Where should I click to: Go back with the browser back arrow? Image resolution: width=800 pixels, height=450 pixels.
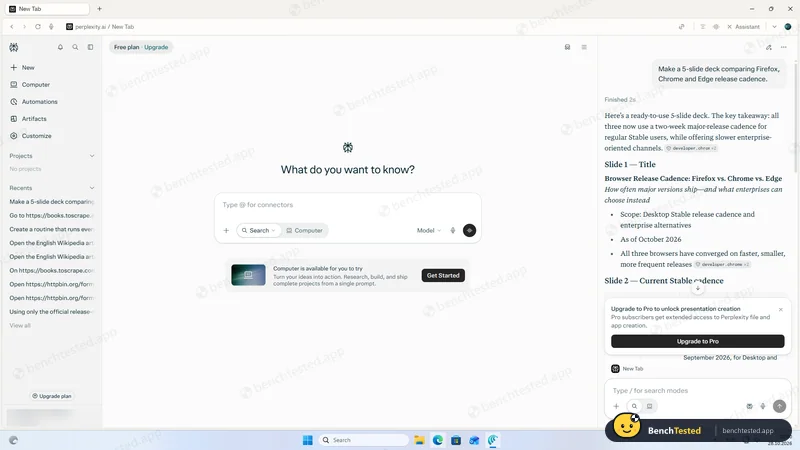[x=12, y=27]
